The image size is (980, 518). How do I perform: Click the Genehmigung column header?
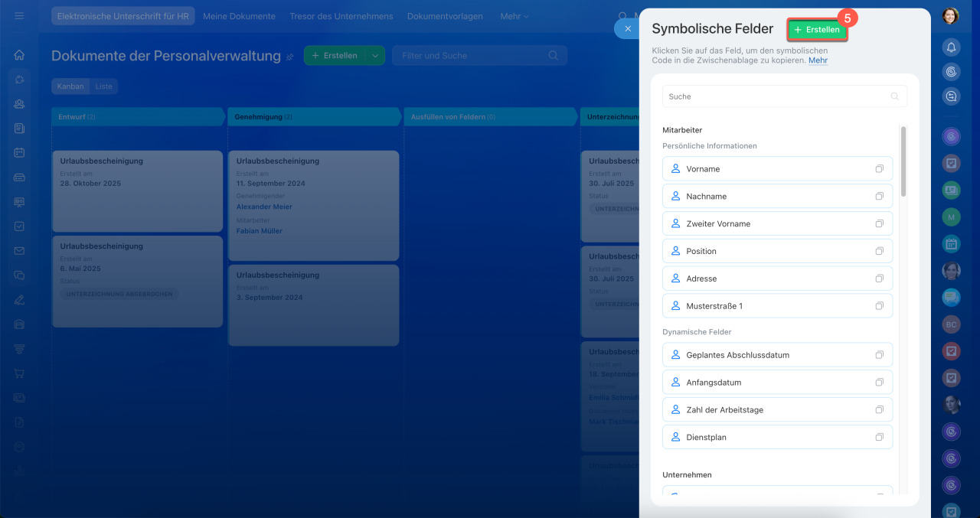pos(315,117)
